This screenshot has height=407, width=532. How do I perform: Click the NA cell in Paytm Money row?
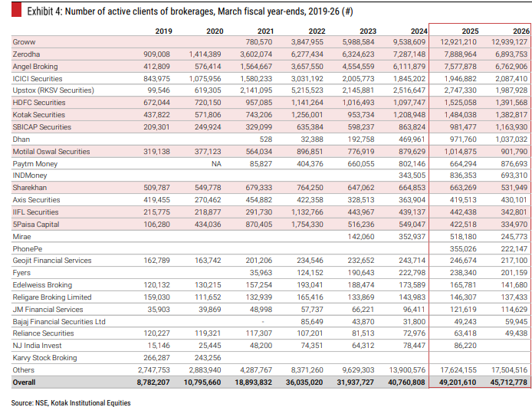coord(217,163)
